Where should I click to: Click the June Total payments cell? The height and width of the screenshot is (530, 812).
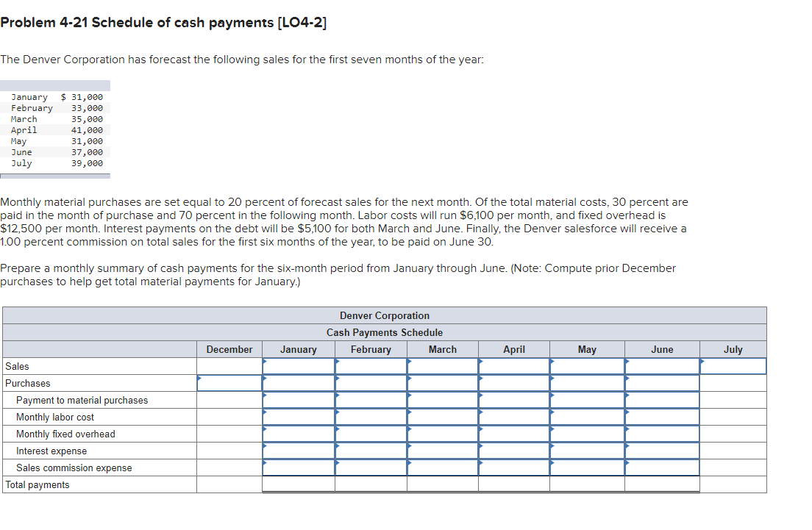pyautogui.click(x=663, y=484)
